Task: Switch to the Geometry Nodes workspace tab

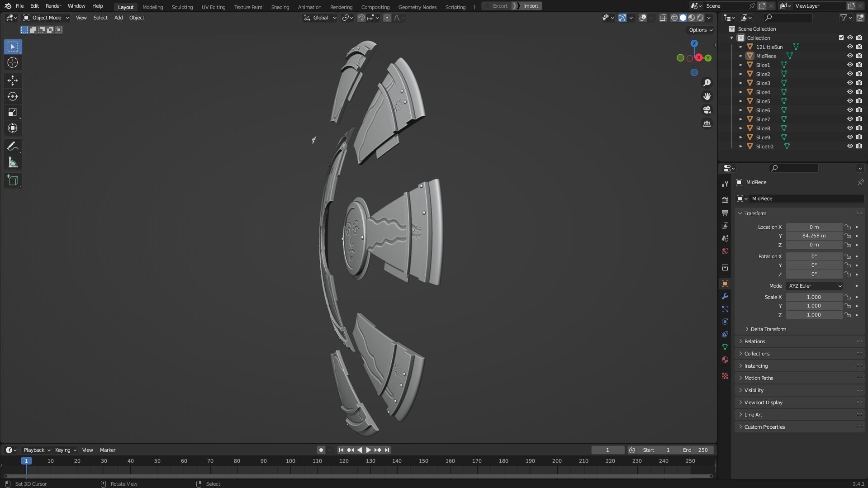Action: click(x=417, y=7)
